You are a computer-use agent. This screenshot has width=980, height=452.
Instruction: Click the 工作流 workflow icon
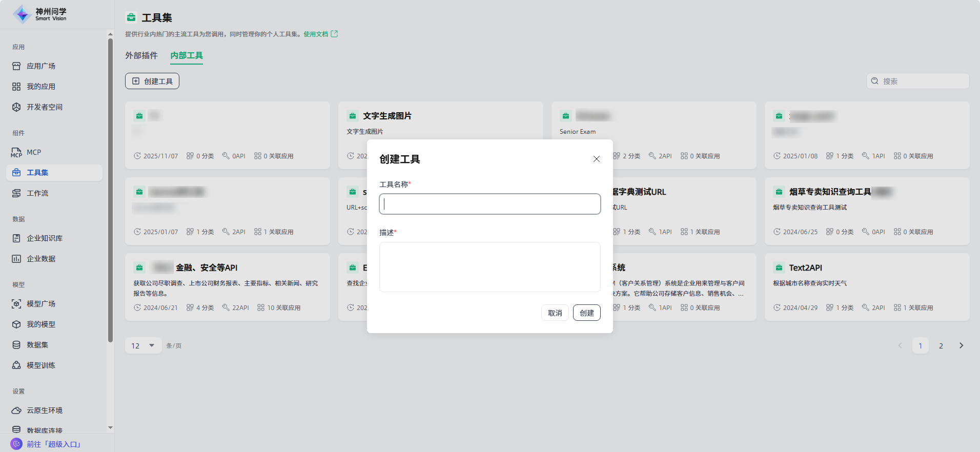pos(16,193)
